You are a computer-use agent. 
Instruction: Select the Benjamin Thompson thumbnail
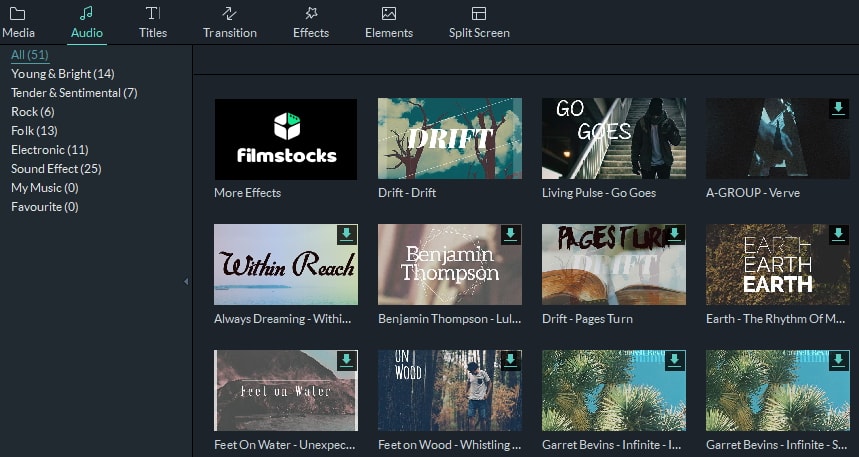tap(450, 265)
